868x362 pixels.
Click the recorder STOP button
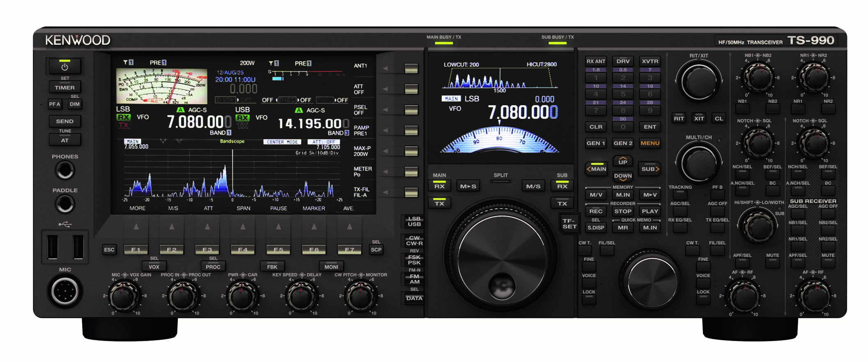coord(623,211)
